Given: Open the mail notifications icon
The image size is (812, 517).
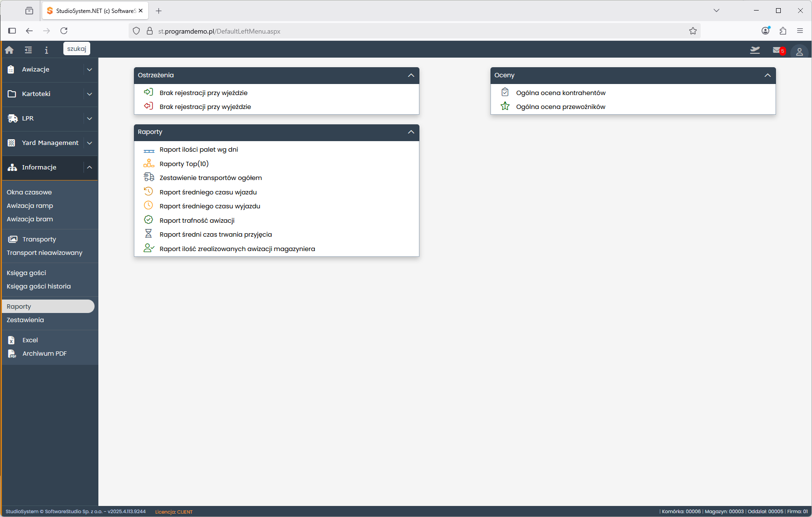Looking at the screenshot, I should (x=777, y=50).
